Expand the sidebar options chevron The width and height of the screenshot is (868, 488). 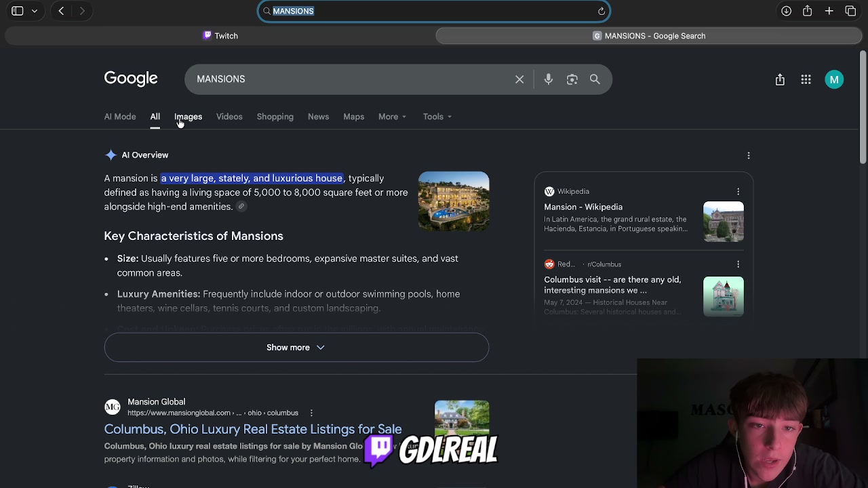coord(35,11)
